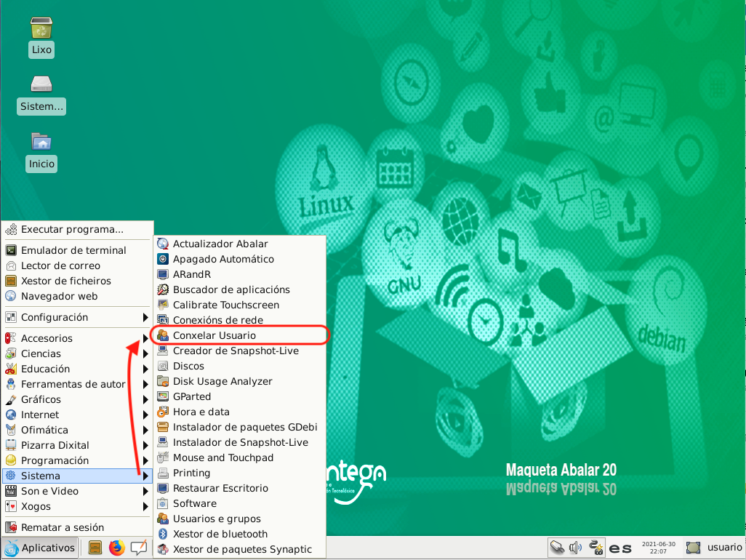Open file manager icon in taskbar
This screenshot has height=560, width=746.
[x=95, y=548]
